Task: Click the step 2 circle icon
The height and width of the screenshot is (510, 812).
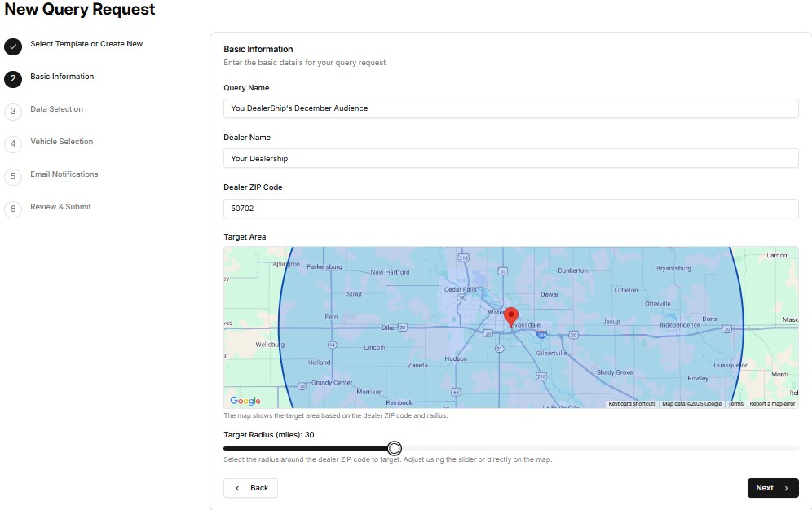Action: click(13, 79)
